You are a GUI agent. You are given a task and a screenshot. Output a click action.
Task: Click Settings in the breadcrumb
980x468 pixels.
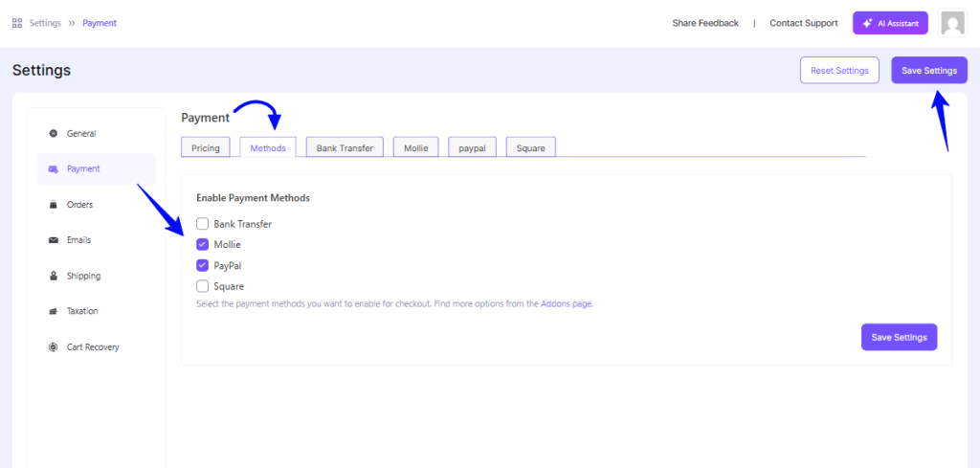45,23
